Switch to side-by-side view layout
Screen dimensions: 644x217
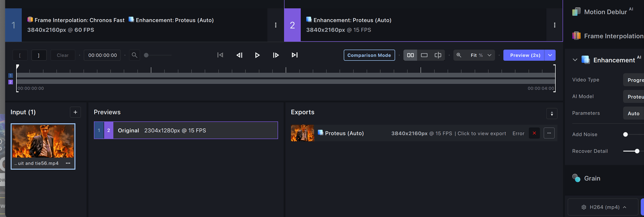(410, 55)
